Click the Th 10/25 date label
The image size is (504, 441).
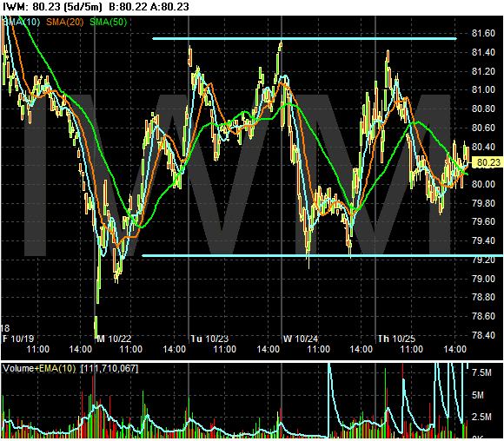click(x=396, y=339)
